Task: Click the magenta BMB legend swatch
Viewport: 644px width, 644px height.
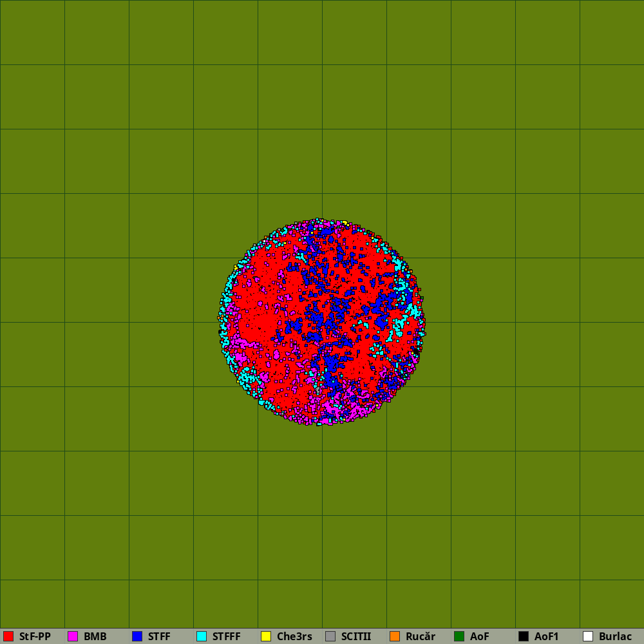Action: click(x=73, y=636)
